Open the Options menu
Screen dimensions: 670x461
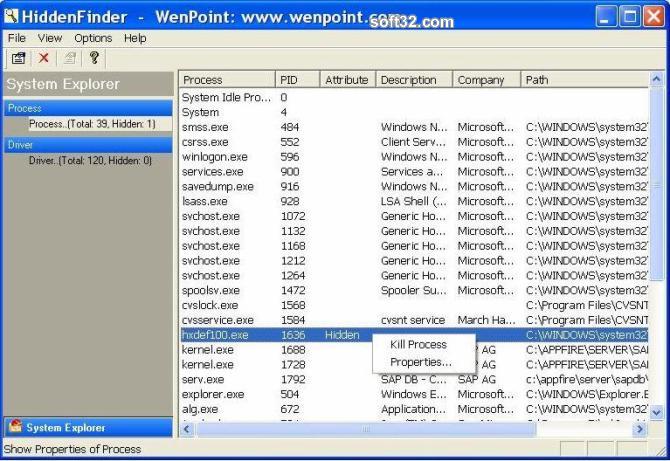tap(93, 38)
